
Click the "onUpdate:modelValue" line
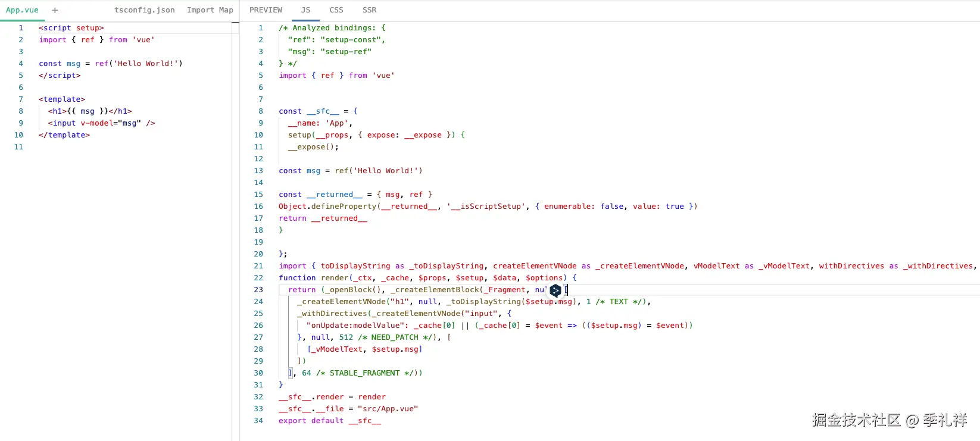tap(500, 326)
